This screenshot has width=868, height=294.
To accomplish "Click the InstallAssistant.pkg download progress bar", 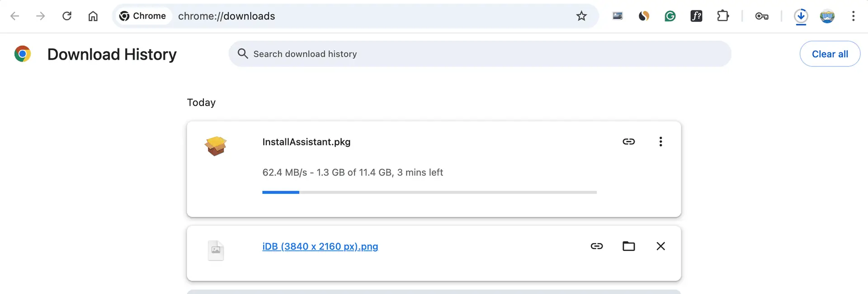I will [429, 192].
